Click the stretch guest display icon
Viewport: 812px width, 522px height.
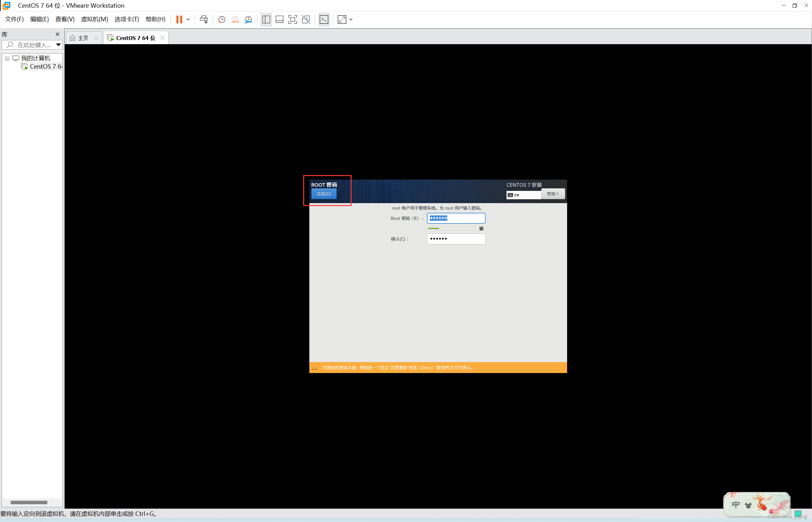pos(342,19)
